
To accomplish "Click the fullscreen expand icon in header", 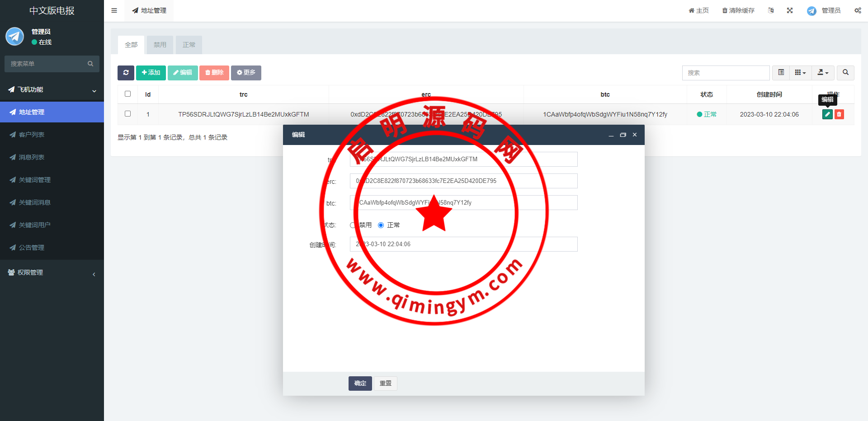I will click(x=790, y=10).
